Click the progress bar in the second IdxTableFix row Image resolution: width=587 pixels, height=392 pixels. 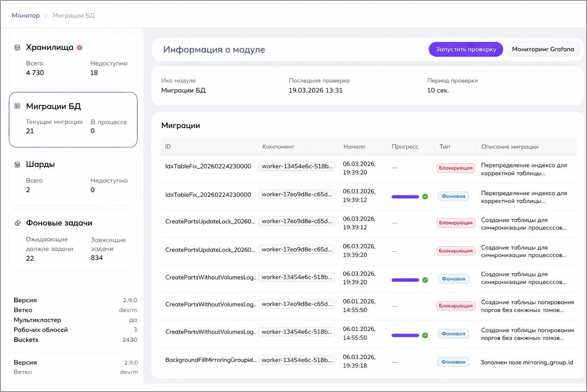coord(405,197)
